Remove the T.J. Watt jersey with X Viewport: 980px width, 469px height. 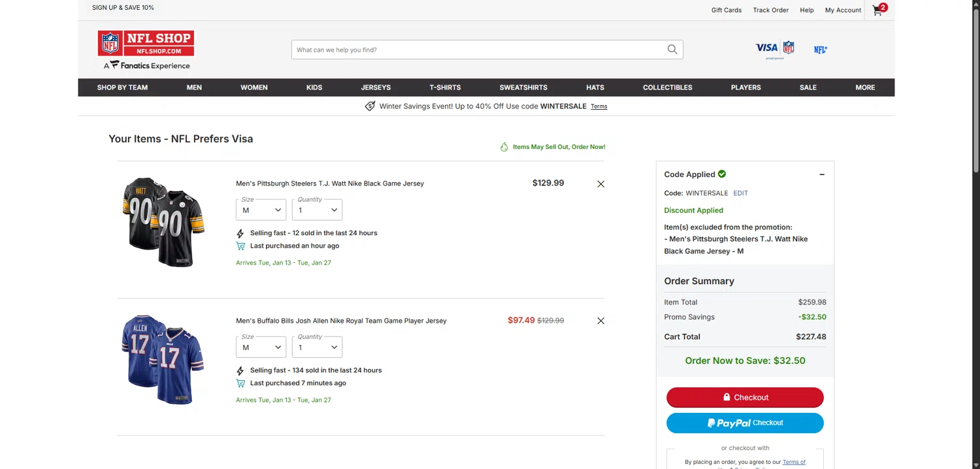coord(600,184)
